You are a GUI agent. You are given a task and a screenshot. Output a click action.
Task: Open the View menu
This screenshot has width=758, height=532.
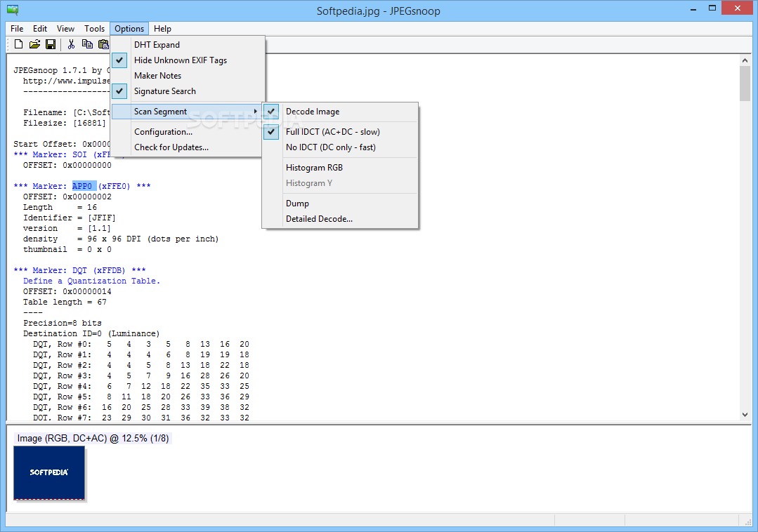coord(66,29)
